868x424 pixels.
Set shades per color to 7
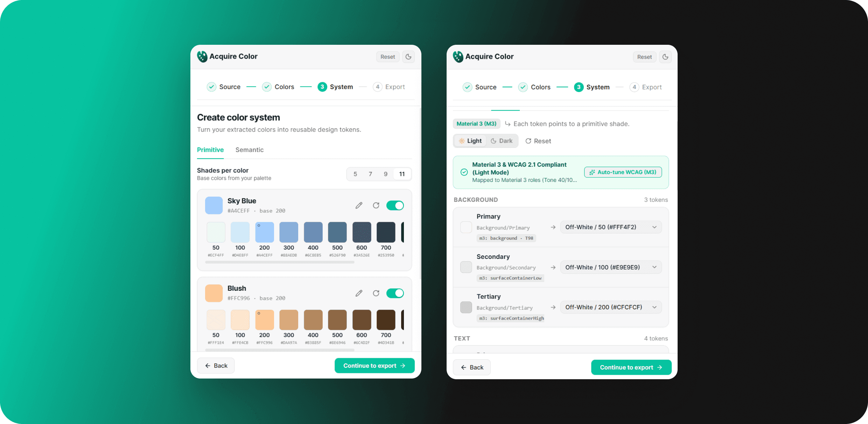(370, 174)
